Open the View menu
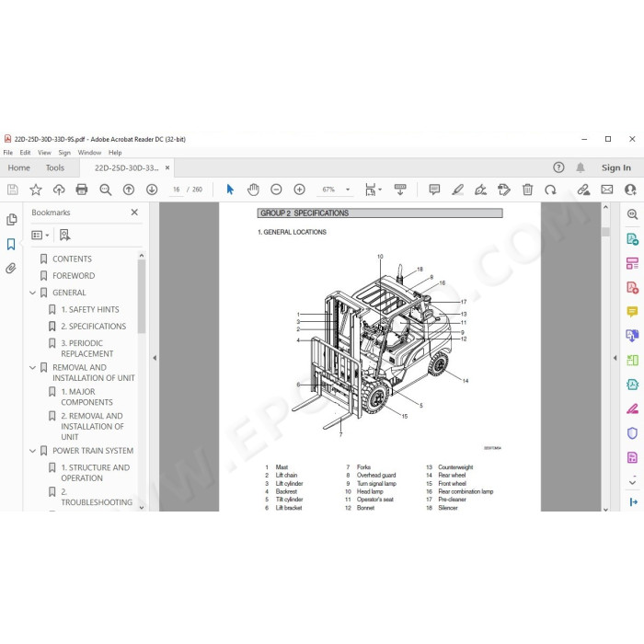Screen dimensions: 644x644 pos(44,153)
